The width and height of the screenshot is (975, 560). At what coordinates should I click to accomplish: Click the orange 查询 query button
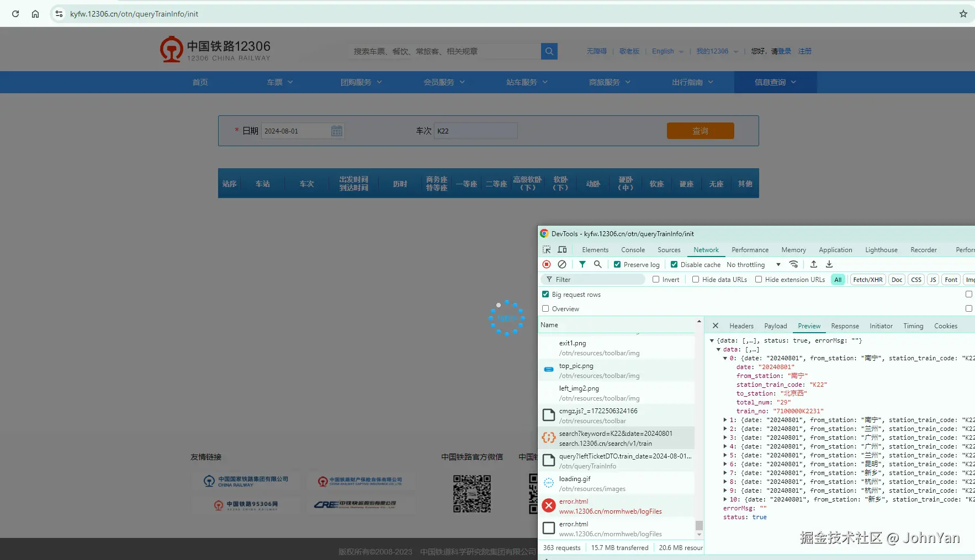[700, 131]
